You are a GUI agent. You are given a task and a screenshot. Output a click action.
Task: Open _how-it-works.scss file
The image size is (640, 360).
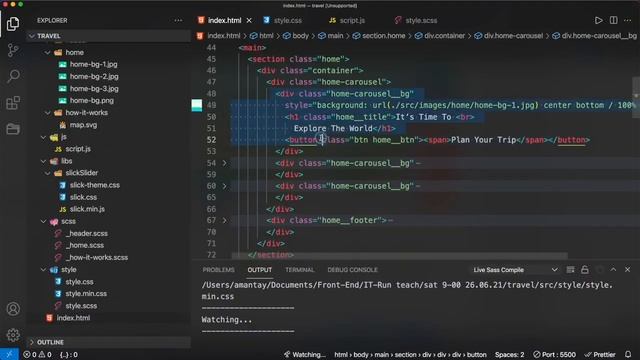[x=97, y=258]
